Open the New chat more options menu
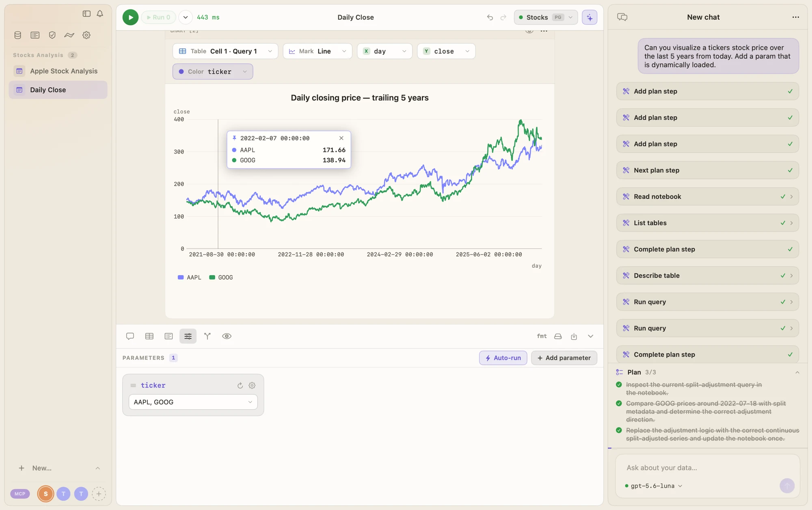Viewport: 812px width, 510px height. click(796, 17)
